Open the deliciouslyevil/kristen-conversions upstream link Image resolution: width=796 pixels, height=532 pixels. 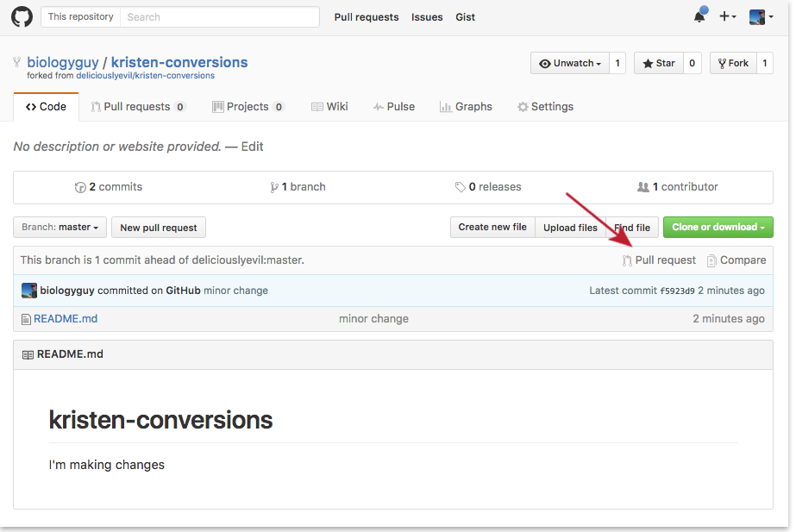click(145, 76)
